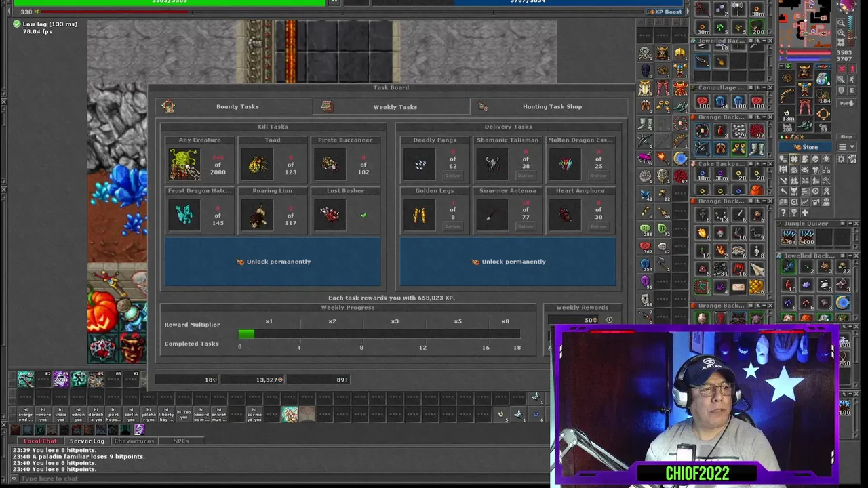
Task: Open the Chavorrucos chat tab
Action: click(x=134, y=441)
